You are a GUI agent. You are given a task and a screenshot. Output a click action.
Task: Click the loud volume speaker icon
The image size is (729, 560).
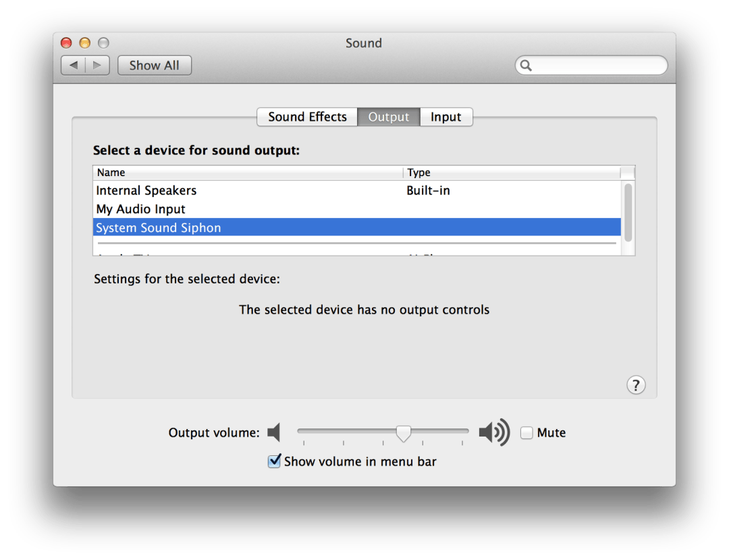click(x=494, y=432)
